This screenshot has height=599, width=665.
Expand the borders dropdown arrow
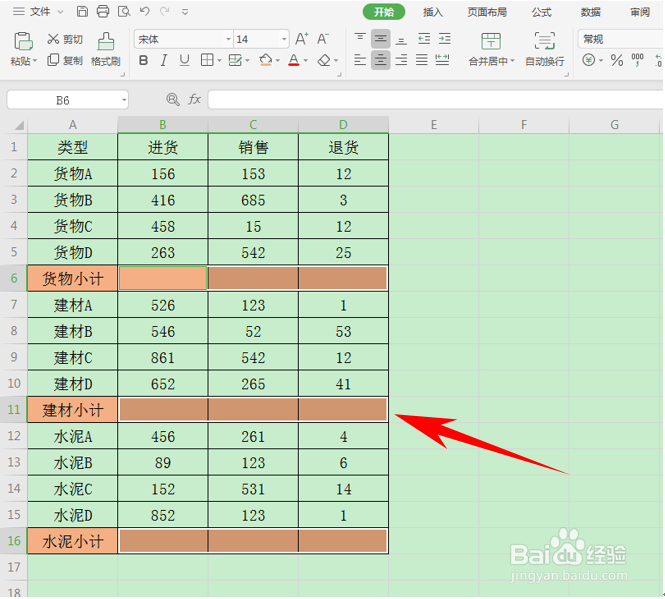pos(219,61)
